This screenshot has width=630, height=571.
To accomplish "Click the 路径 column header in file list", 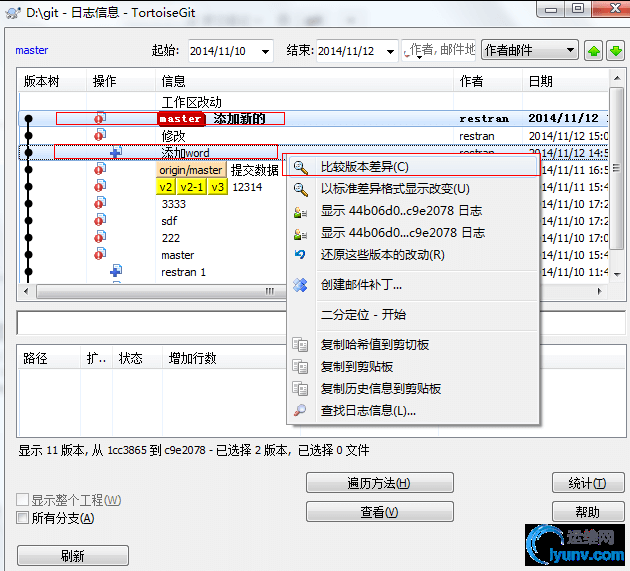I will point(49,358).
